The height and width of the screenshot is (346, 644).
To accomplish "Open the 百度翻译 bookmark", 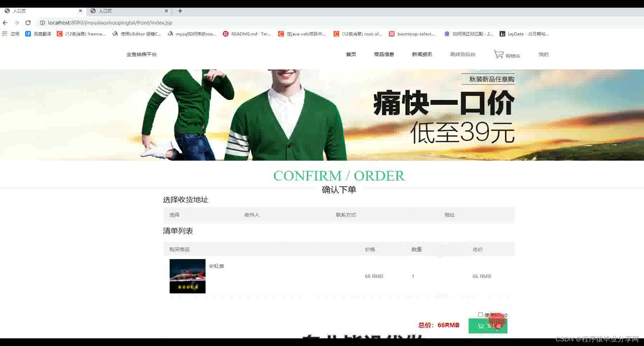I will point(38,34).
